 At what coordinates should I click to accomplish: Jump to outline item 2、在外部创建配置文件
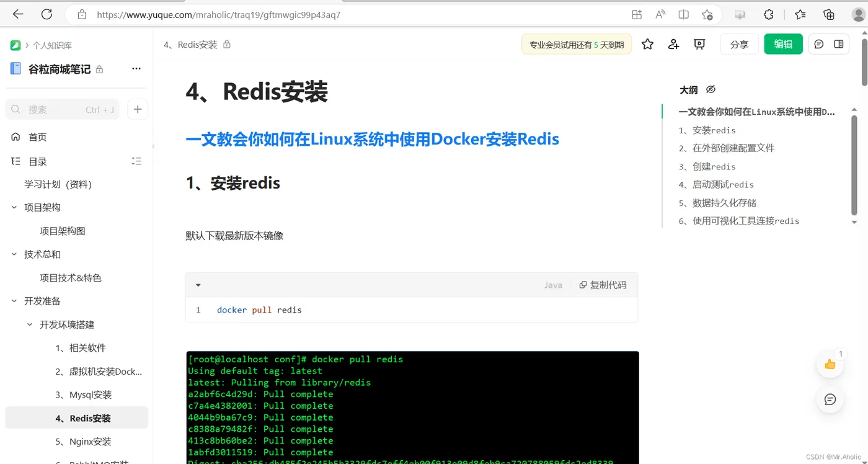pos(726,148)
